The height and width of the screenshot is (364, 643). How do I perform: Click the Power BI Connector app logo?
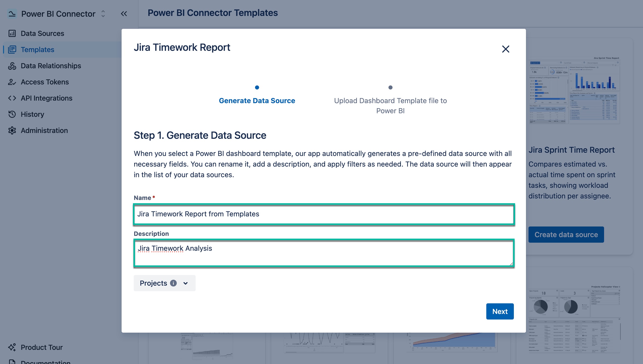pyautogui.click(x=12, y=13)
